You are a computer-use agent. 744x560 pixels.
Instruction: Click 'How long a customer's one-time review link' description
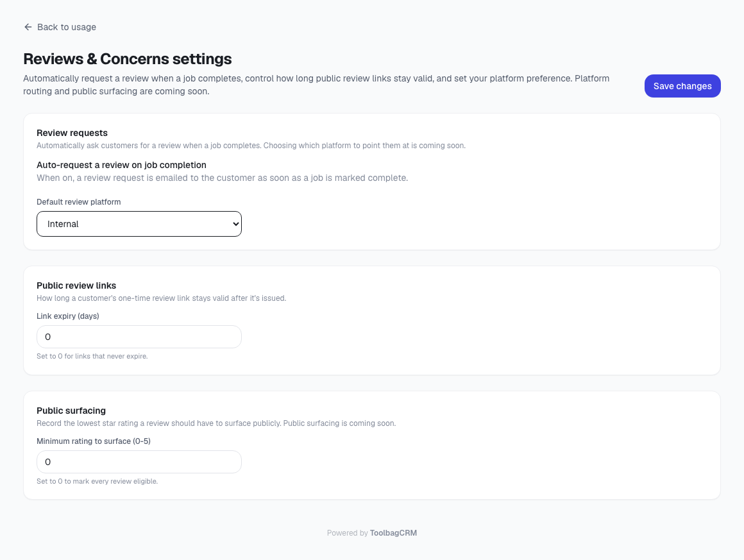coord(162,298)
